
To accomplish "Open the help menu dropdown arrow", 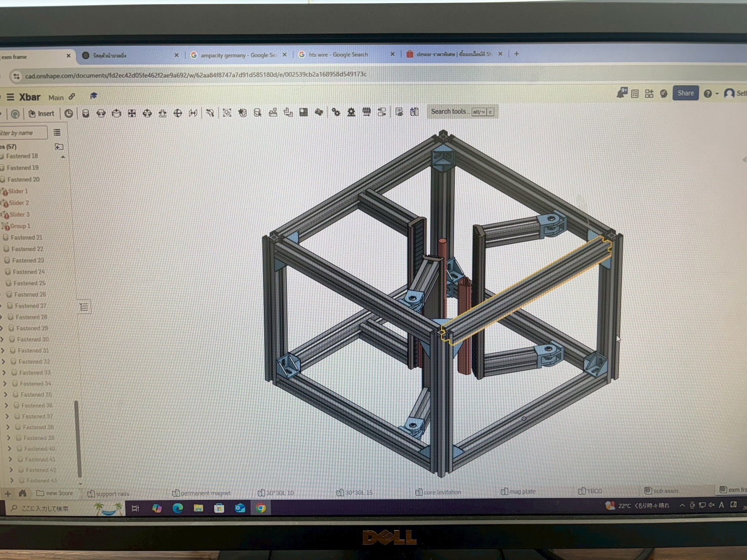I will (x=717, y=94).
